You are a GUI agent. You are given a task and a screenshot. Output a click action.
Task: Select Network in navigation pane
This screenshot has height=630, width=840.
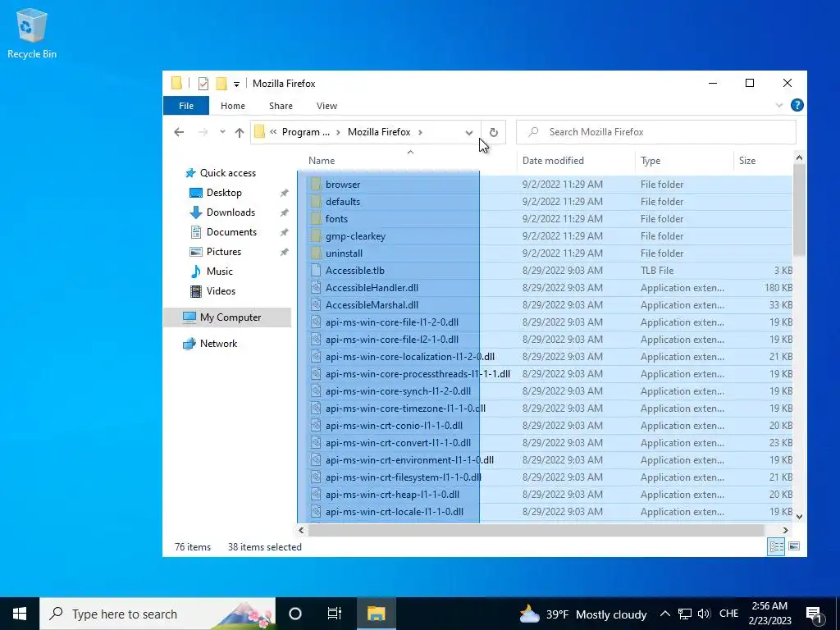[218, 344]
